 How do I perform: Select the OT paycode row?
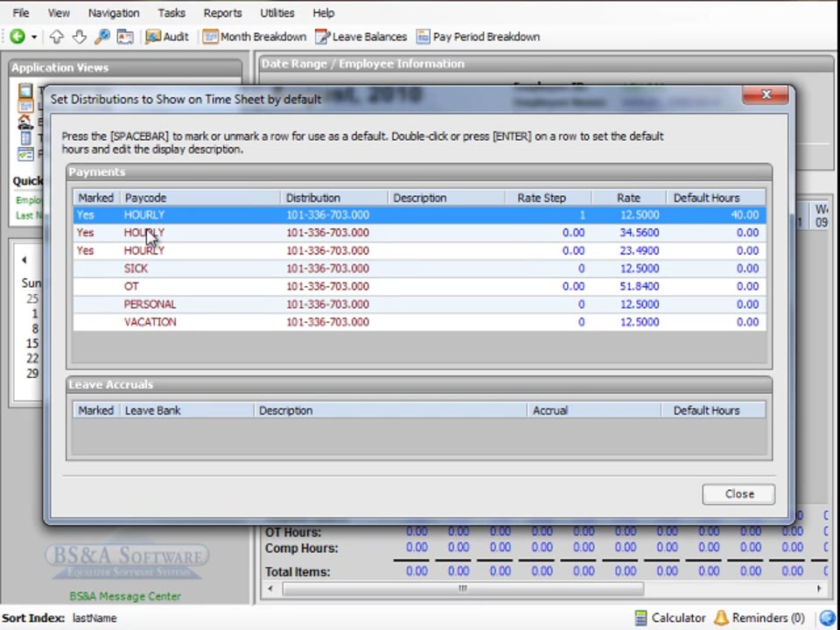coord(419,286)
